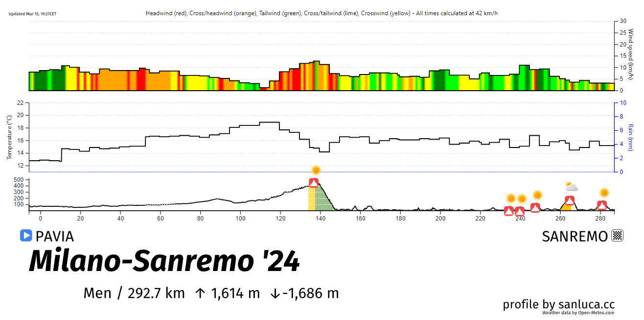Click the '140' tick on the distance axis
644x320 pixels.
[x=321, y=219]
